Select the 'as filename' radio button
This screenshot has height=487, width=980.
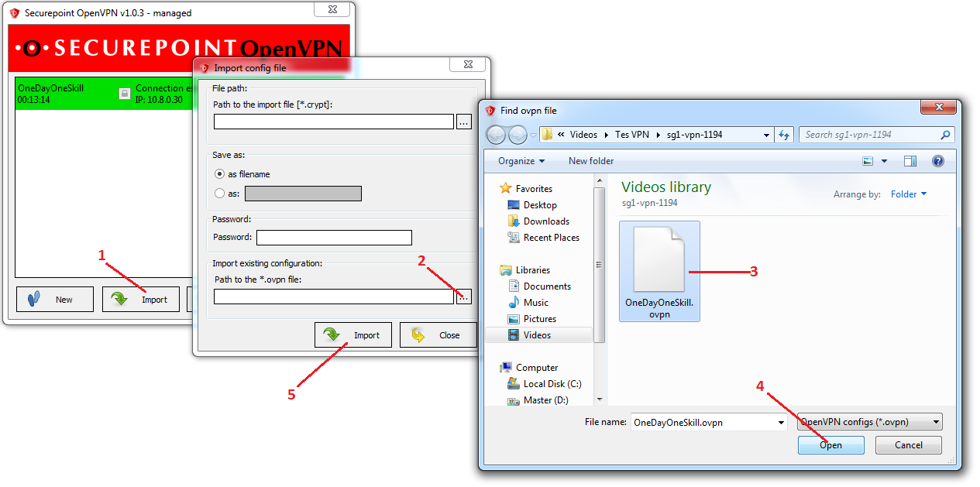[x=220, y=174]
